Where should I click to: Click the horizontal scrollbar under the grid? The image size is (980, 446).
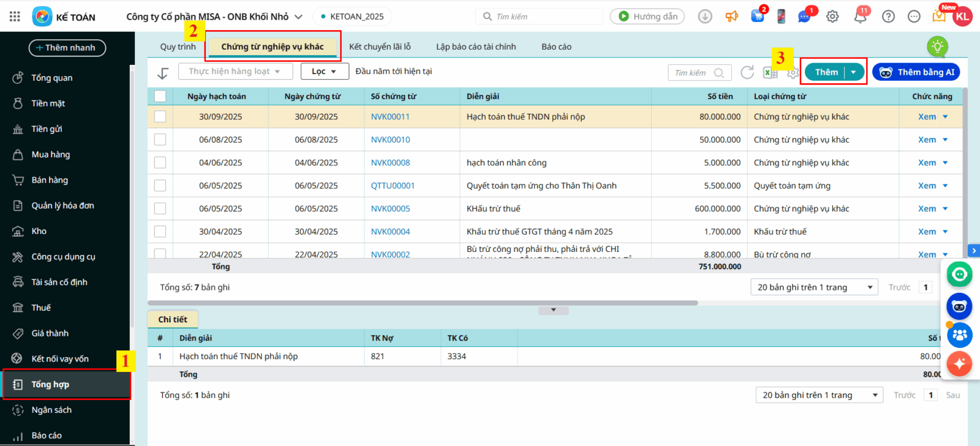point(423,303)
